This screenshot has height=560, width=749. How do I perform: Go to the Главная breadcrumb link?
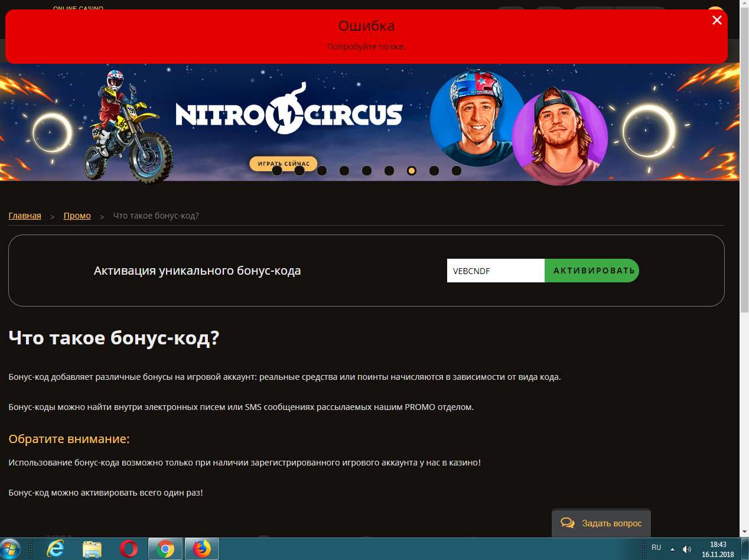(x=25, y=216)
